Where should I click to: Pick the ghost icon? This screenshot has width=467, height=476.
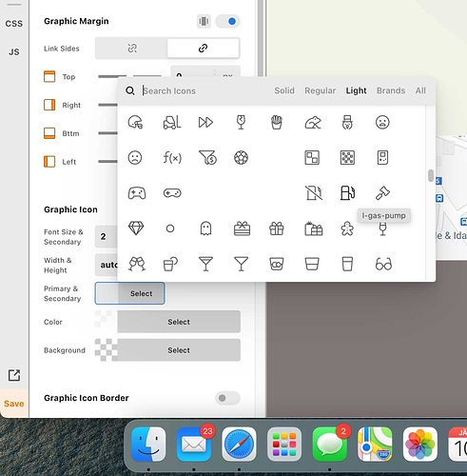coord(205,228)
